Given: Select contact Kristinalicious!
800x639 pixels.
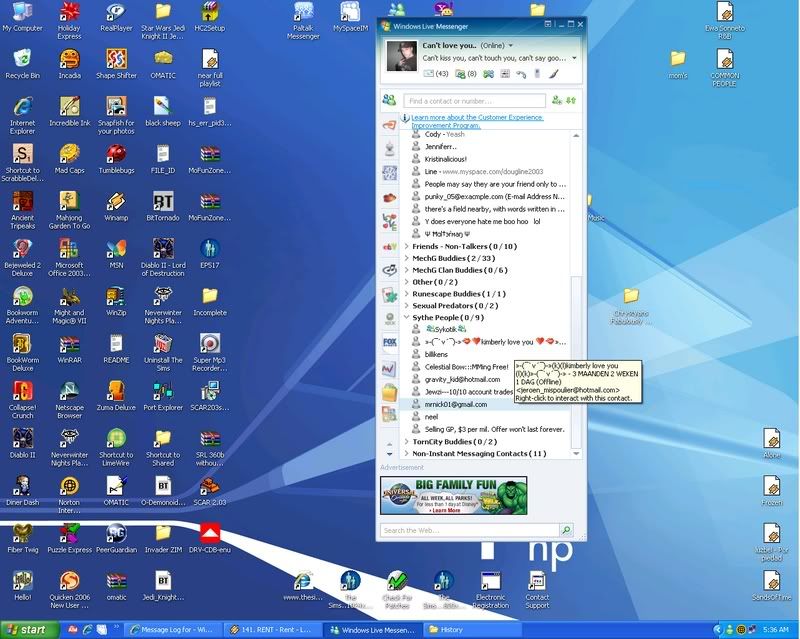Looking at the screenshot, I should 446,159.
